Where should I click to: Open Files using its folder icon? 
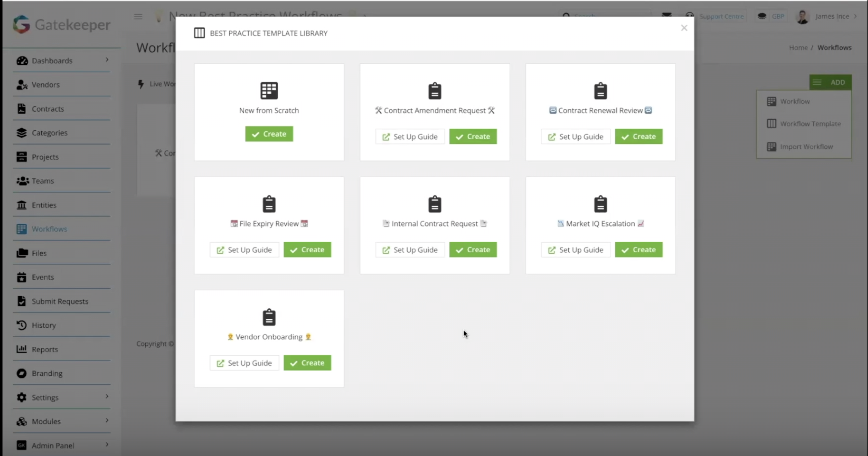(22, 253)
